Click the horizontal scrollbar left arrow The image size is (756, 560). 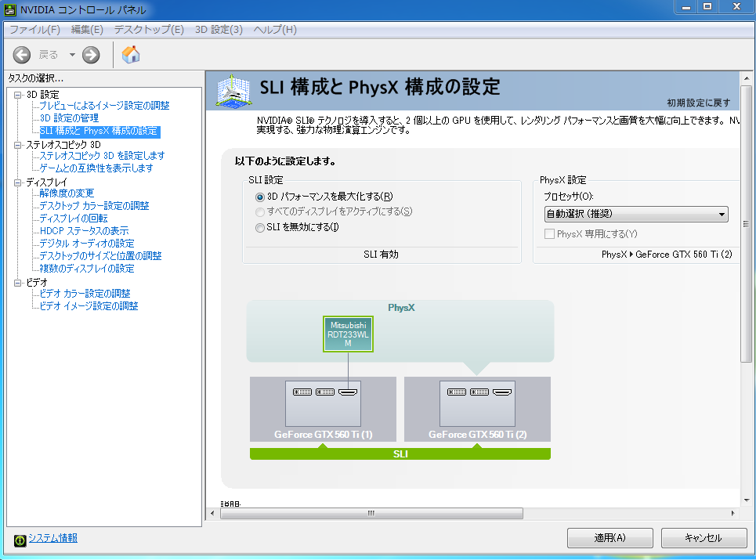pyautogui.click(x=212, y=513)
